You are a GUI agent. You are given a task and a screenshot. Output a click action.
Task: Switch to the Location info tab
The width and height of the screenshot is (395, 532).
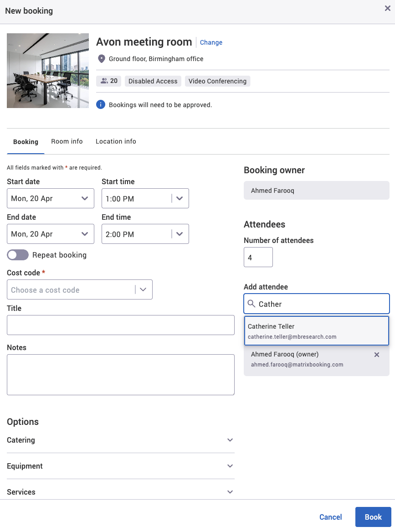pyautogui.click(x=116, y=141)
